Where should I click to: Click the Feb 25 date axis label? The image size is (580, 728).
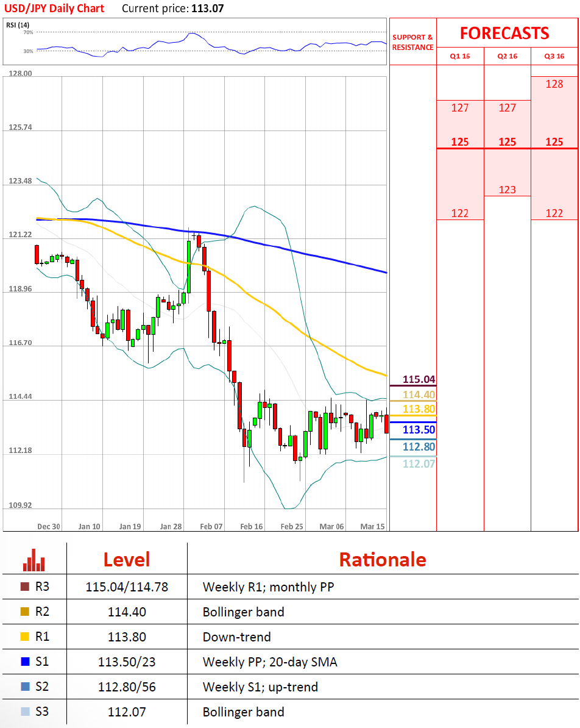coord(292,527)
